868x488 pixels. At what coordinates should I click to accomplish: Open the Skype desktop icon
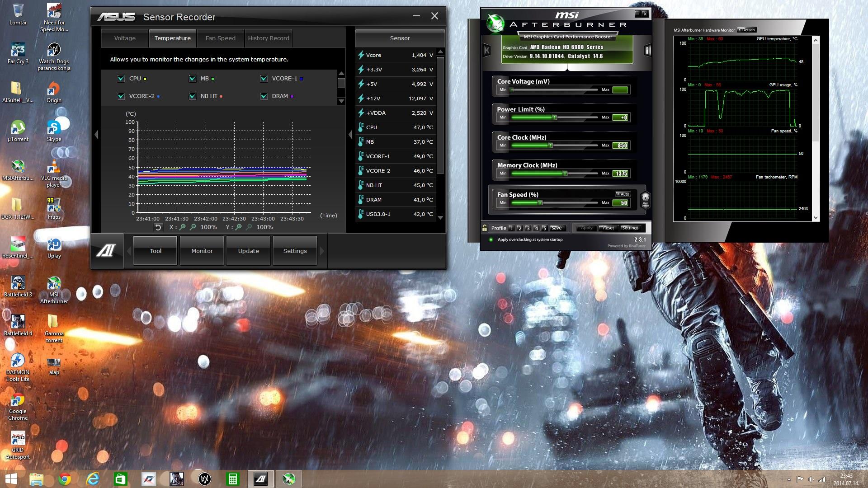pos(54,131)
